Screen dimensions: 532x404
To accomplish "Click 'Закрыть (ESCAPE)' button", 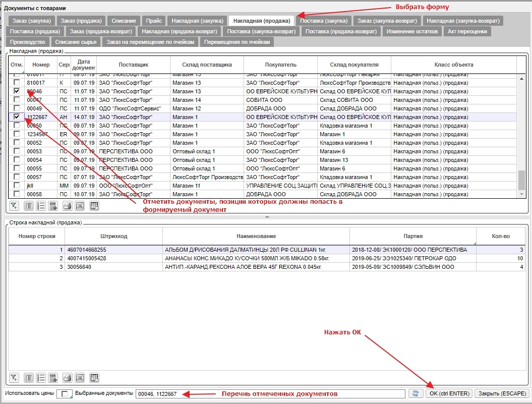I will click(502, 394).
